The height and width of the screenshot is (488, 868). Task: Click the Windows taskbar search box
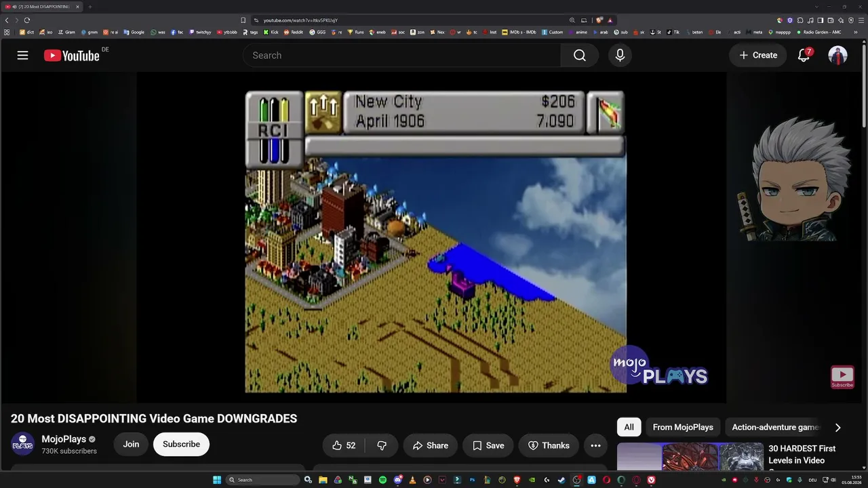coord(262,480)
